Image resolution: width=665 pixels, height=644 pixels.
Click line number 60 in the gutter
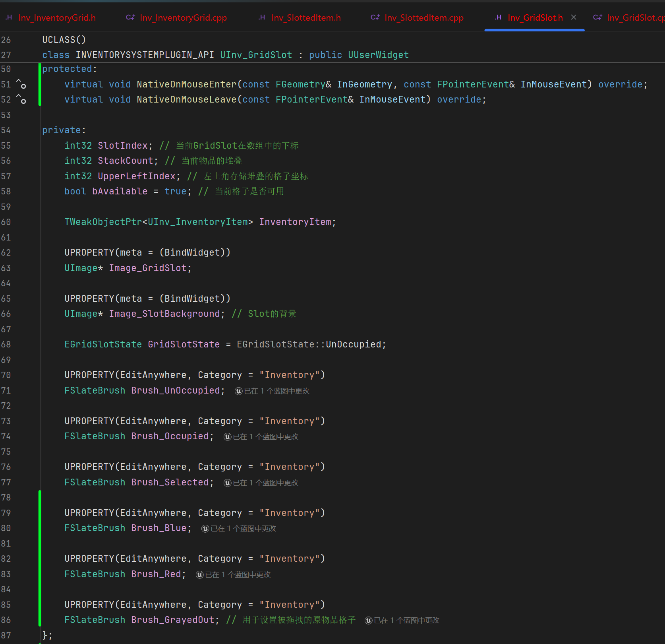pyautogui.click(x=6, y=222)
